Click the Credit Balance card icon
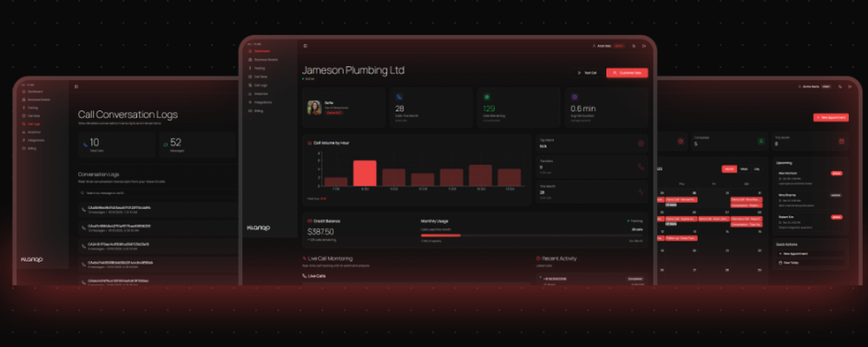Screen dimensions: 868x347 (x=310, y=221)
